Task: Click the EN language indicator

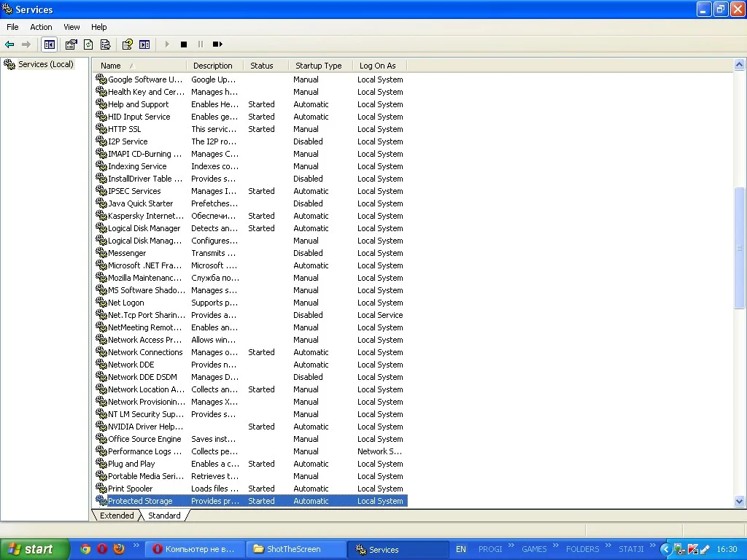Action: click(x=461, y=549)
